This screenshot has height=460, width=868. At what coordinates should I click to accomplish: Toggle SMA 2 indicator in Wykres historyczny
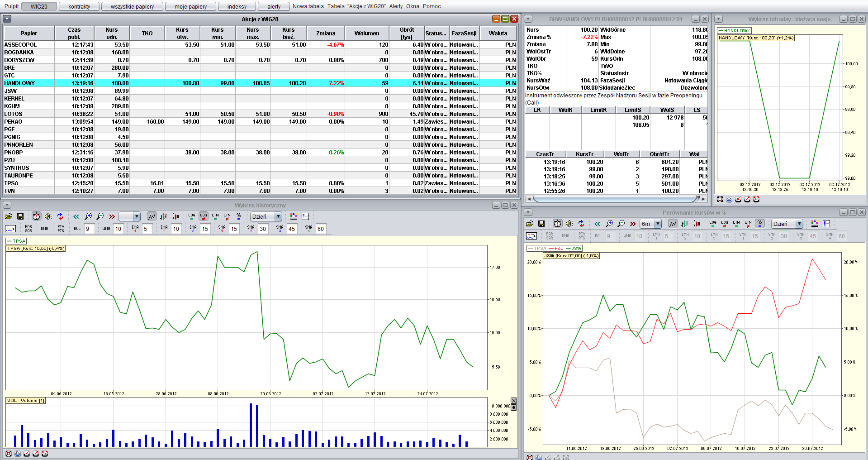[x=251, y=229]
